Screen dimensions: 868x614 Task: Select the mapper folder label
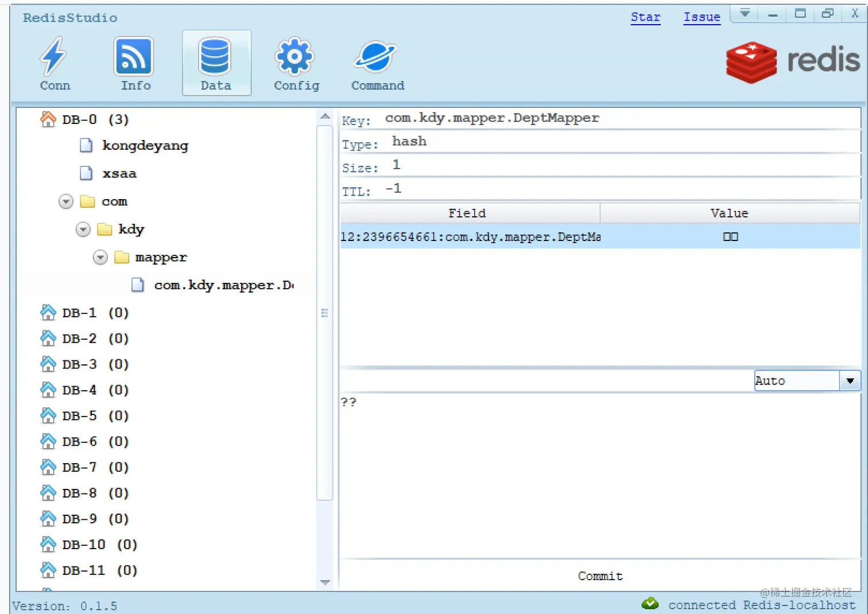[x=161, y=258]
